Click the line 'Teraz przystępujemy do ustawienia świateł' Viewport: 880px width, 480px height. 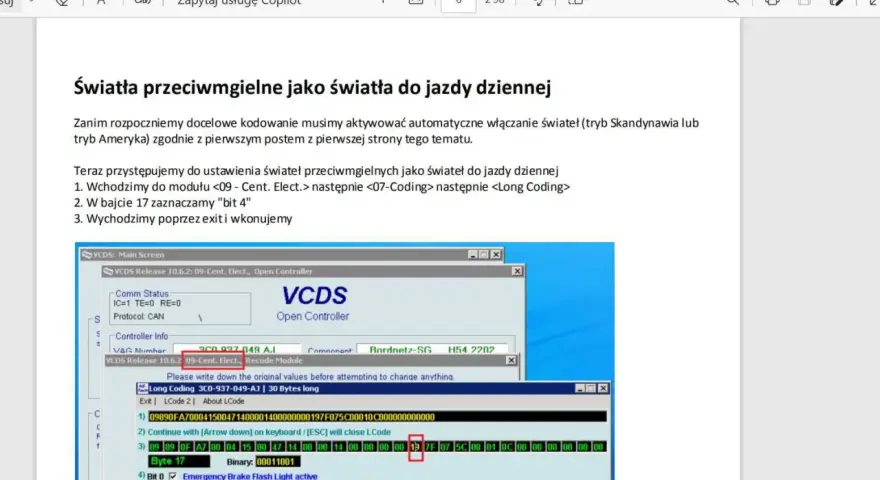pos(316,171)
